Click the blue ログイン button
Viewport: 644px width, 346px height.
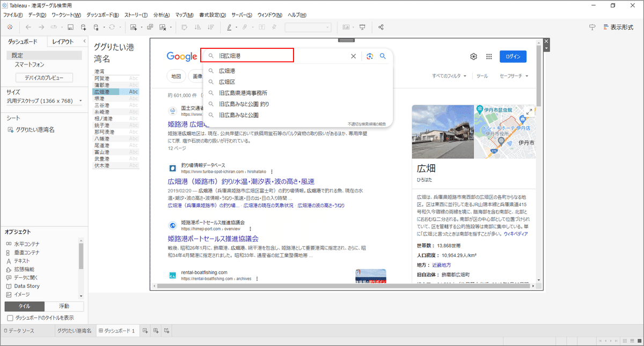pyautogui.click(x=513, y=56)
